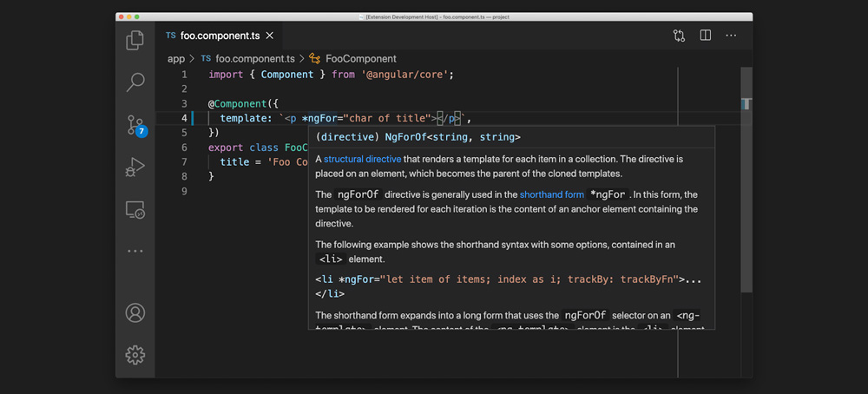Screen dimensions: 868x394
Task: Click the @Component decorator on line 3
Action: click(x=238, y=103)
